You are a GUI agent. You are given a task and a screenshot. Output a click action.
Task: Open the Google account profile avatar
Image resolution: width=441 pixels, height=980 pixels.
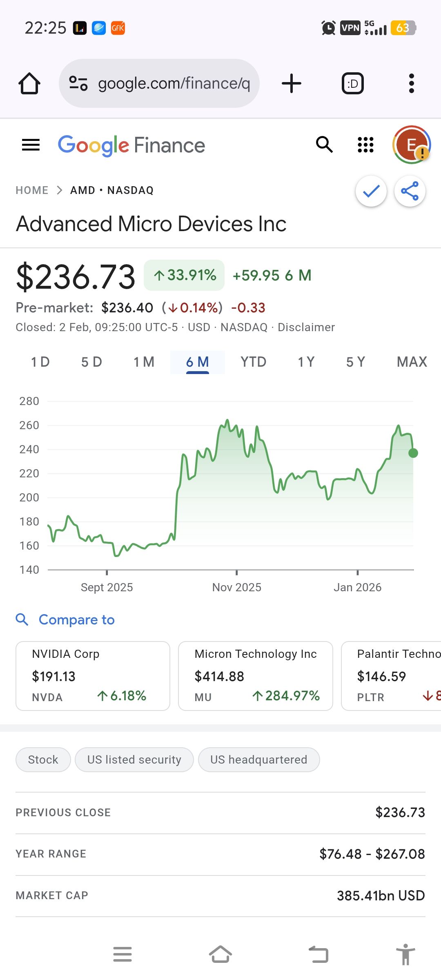click(x=411, y=145)
